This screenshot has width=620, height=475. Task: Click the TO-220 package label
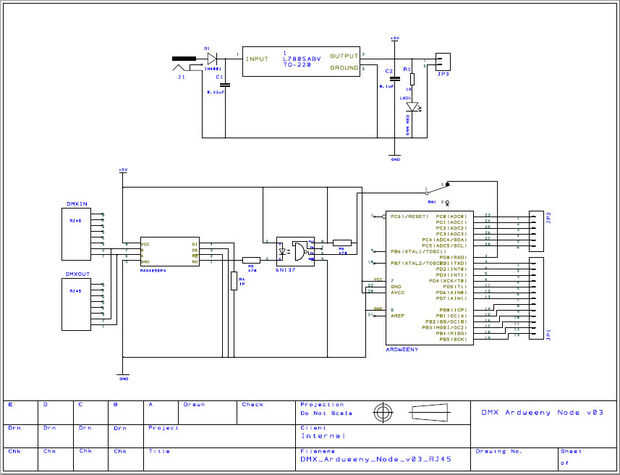pyautogui.click(x=297, y=64)
